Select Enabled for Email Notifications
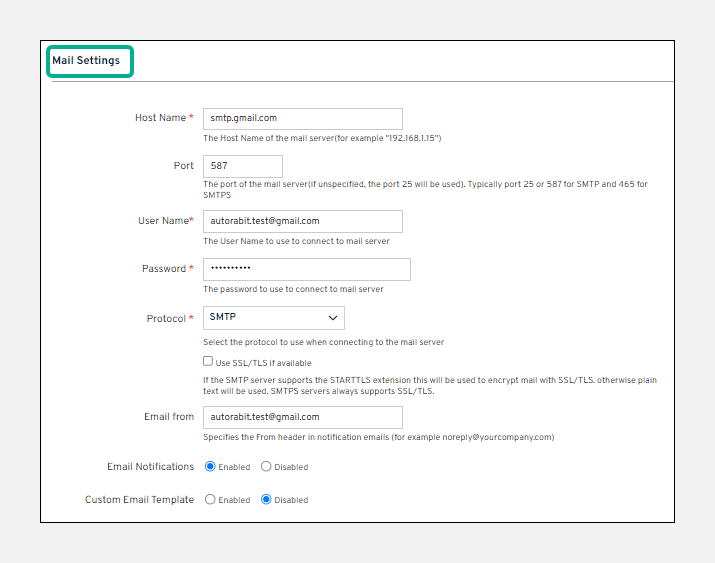715x563 pixels. [210, 467]
